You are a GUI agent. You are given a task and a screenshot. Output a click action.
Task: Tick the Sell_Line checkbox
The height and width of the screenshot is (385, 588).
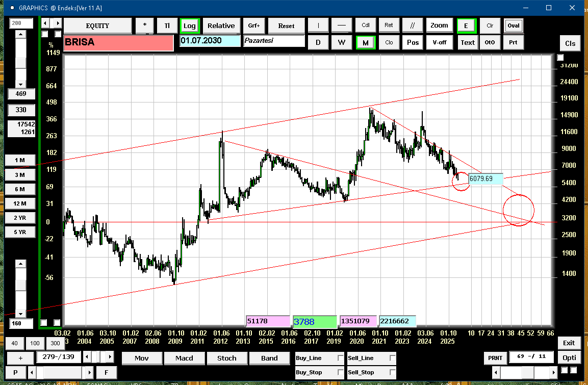(392, 358)
